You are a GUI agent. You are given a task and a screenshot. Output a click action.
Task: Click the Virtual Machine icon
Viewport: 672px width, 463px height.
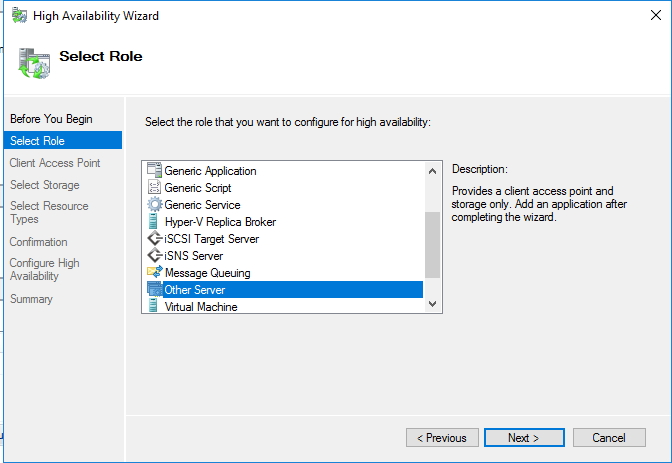click(x=154, y=307)
